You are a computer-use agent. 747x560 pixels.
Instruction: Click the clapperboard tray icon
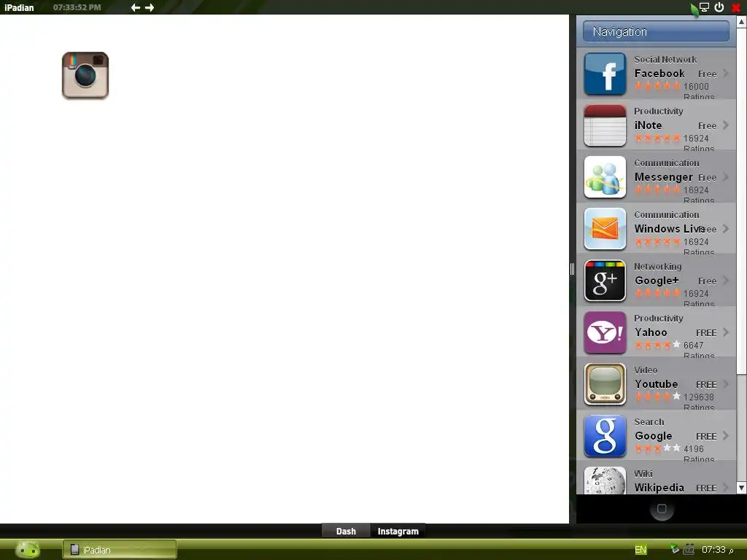click(x=689, y=549)
